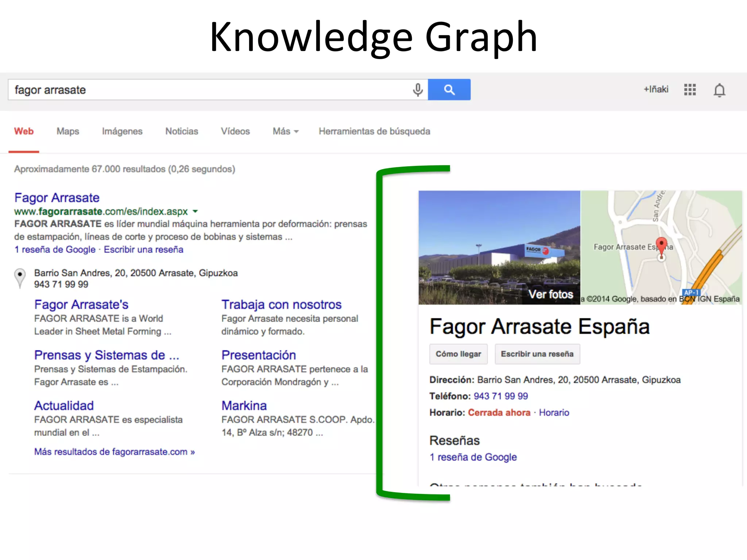Image resolution: width=747 pixels, height=560 pixels.
Task: Click the result count text Aproximadamente 67.000 resultados
Action: click(125, 169)
